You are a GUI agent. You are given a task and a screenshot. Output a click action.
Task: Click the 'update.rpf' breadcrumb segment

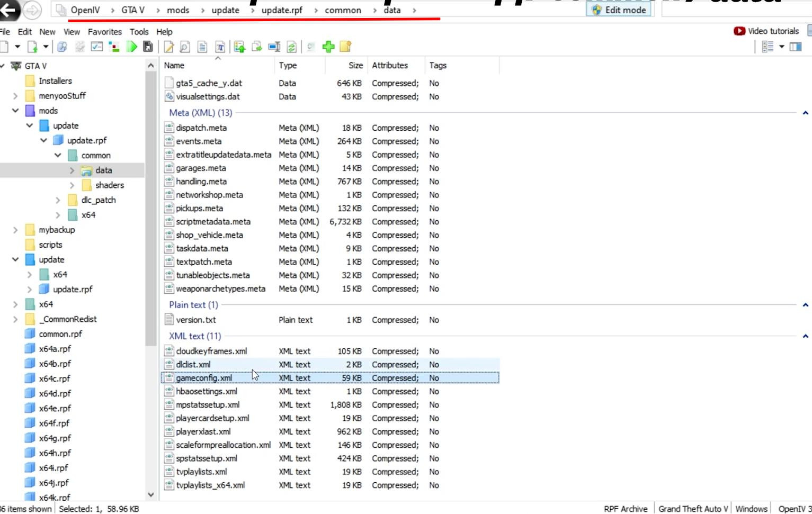[x=282, y=10]
